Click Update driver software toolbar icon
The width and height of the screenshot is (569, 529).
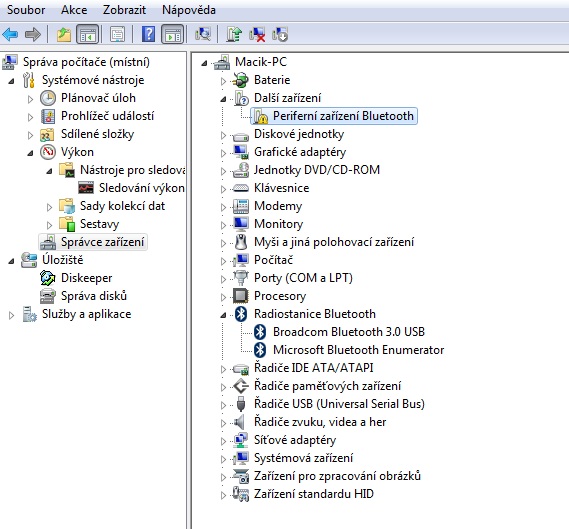(x=234, y=35)
